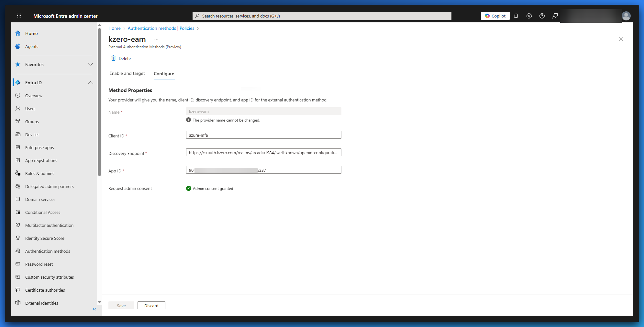Click the Save button

pyautogui.click(x=121, y=305)
